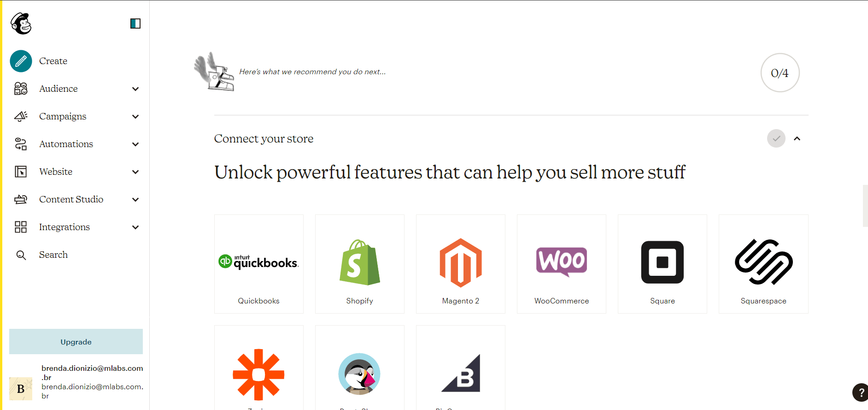Click the page vertical scrollbar thumb
Screen dimensions: 868x410
click(x=865, y=206)
